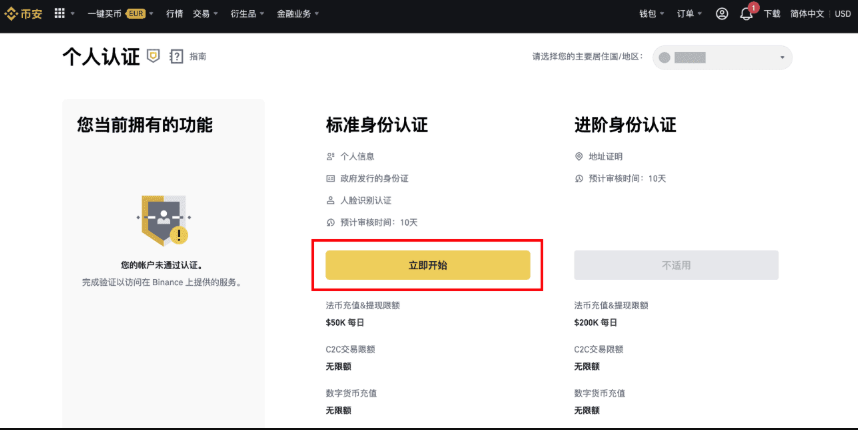Open the apps grid menu
The height and width of the screenshot is (430, 858).
59,14
